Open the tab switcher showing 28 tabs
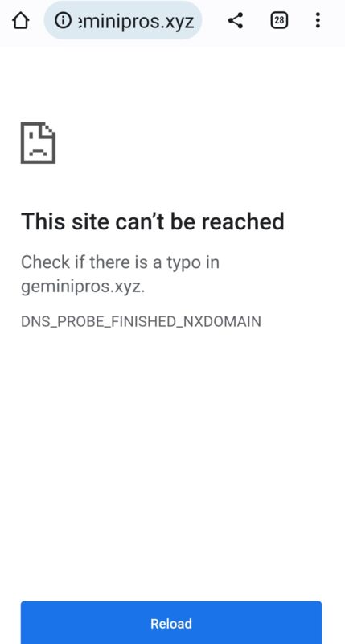The image size is (345, 644). 279,20
